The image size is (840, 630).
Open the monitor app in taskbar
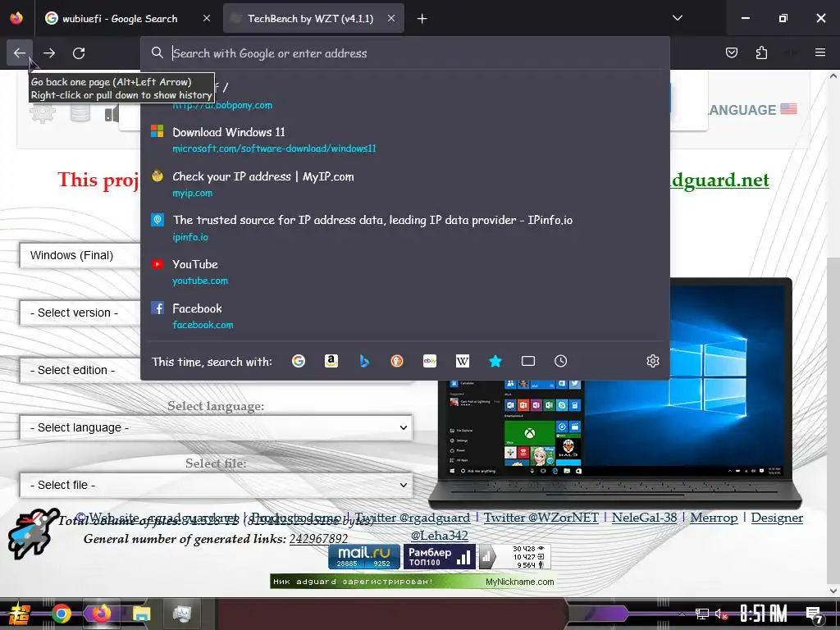tap(182, 614)
